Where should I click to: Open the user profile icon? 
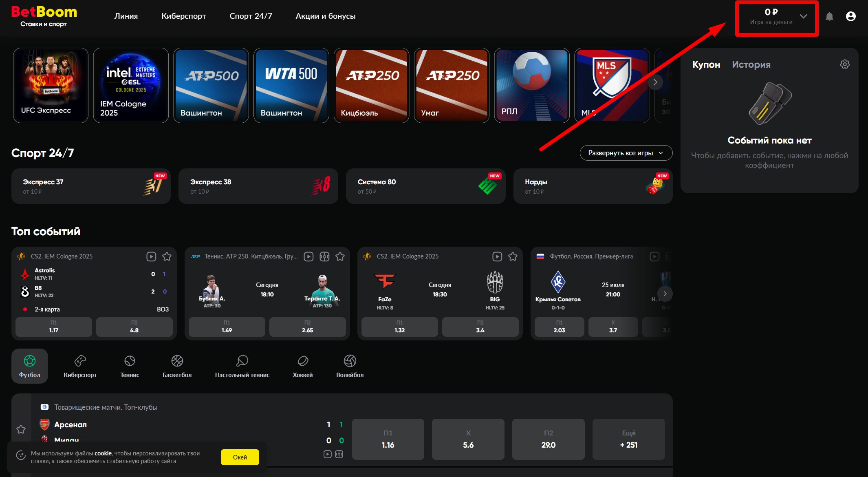pos(850,16)
